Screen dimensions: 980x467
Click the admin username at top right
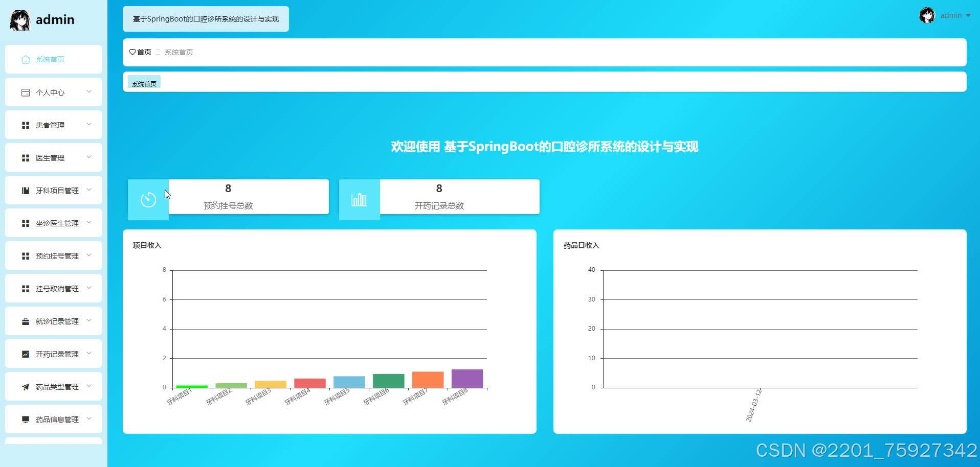(x=951, y=15)
